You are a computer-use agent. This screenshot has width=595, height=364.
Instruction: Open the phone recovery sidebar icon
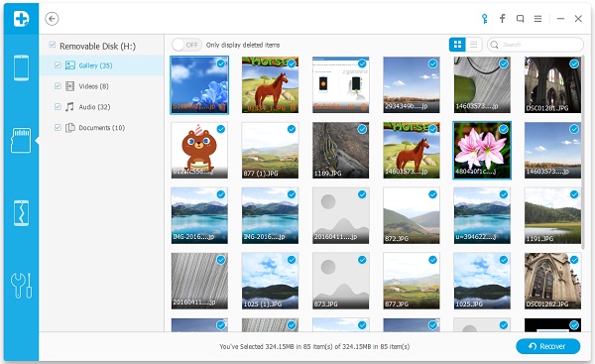point(21,68)
